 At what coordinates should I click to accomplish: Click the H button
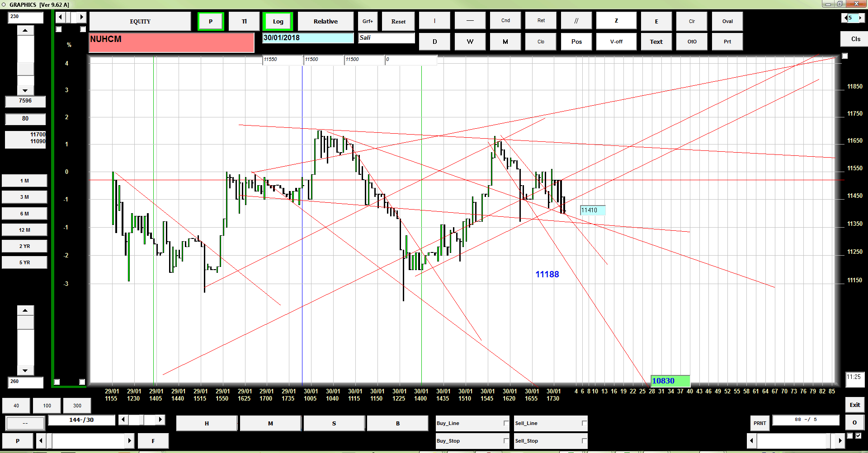point(207,423)
